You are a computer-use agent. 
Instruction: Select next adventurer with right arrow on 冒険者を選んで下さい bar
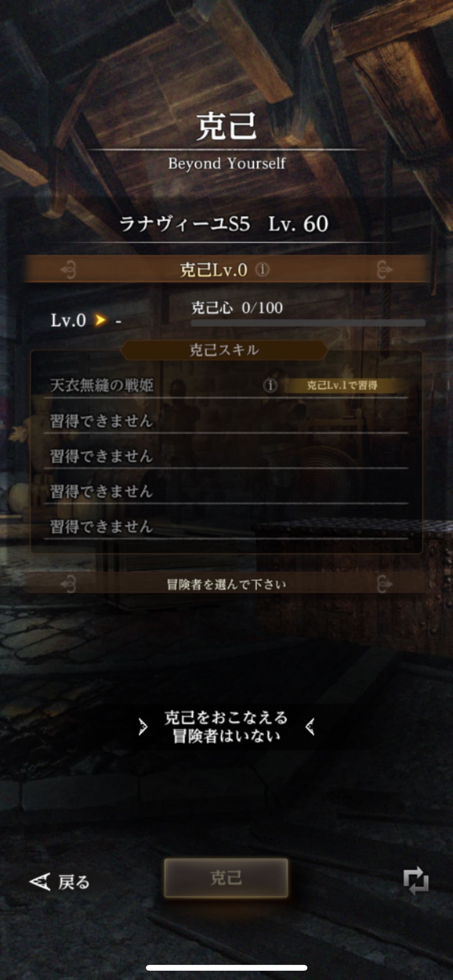click(384, 584)
